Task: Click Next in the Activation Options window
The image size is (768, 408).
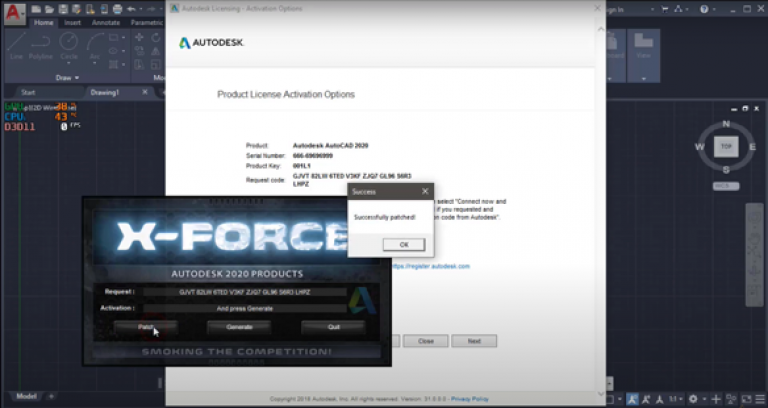Action: point(474,341)
